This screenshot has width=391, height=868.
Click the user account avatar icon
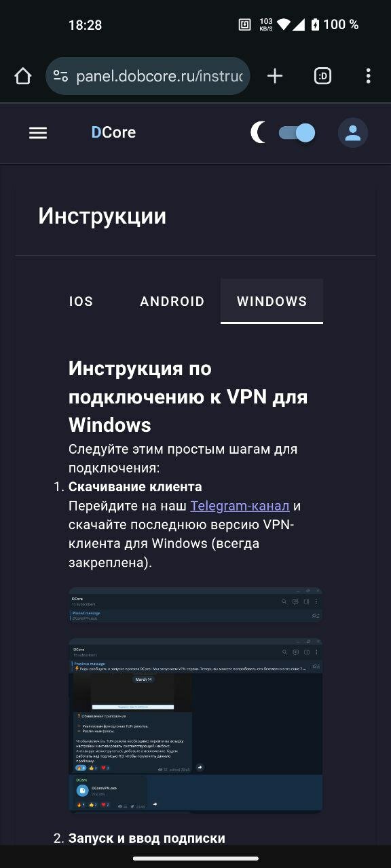pos(353,133)
